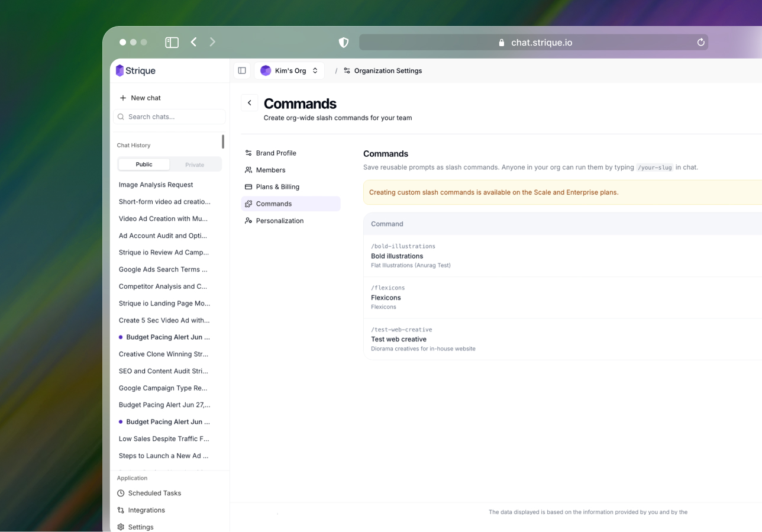Select Commands settings section
Image resolution: width=762 pixels, height=532 pixels.
pyautogui.click(x=290, y=204)
